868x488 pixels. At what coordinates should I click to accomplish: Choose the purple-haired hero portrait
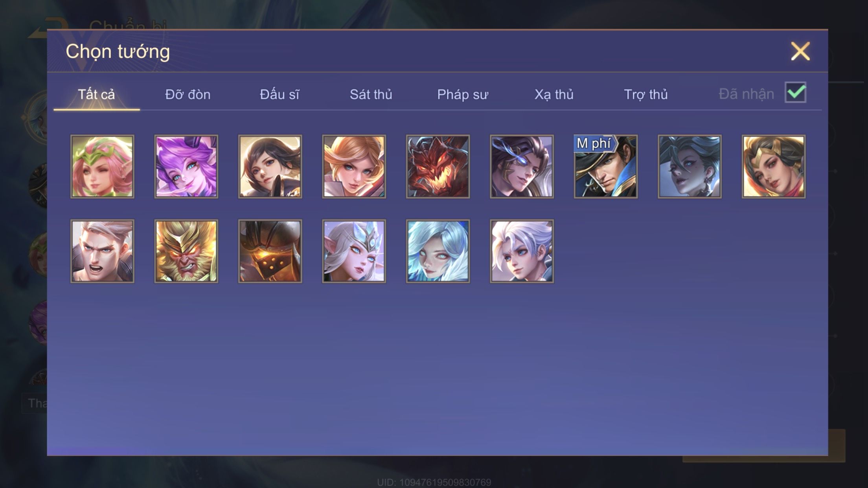(x=186, y=166)
